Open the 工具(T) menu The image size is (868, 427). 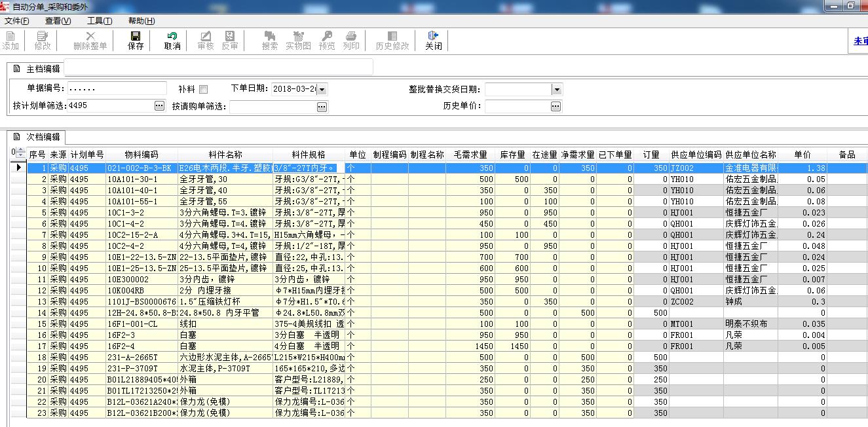[x=100, y=21]
